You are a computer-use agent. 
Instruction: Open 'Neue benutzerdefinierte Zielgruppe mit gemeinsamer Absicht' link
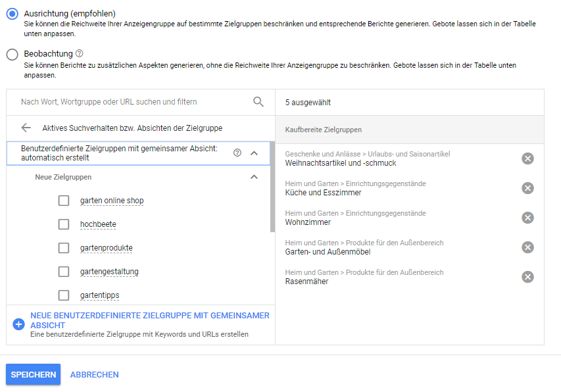tap(150, 320)
